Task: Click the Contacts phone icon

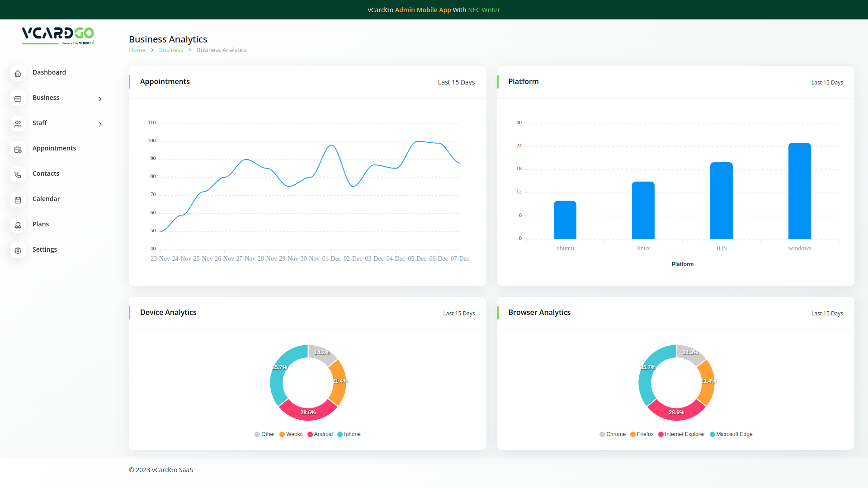Action: 18,174
